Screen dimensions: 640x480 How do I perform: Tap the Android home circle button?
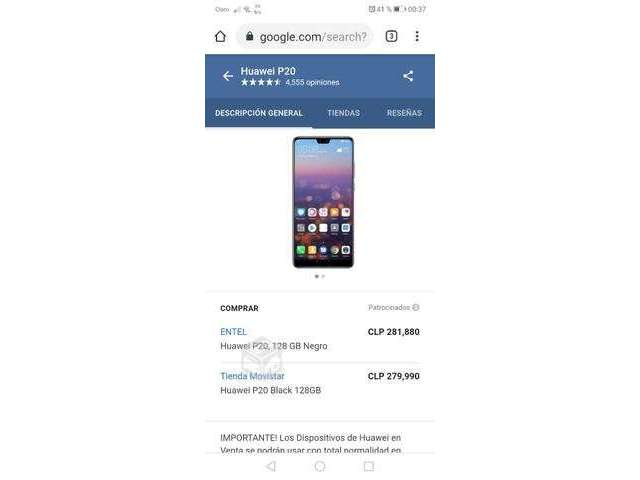pos(320,466)
